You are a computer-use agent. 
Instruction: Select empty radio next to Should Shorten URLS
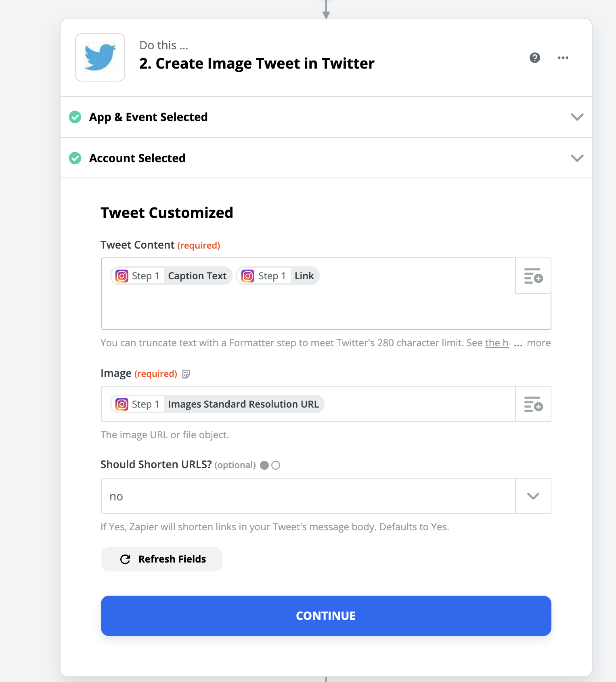pyautogui.click(x=276, y=465)
